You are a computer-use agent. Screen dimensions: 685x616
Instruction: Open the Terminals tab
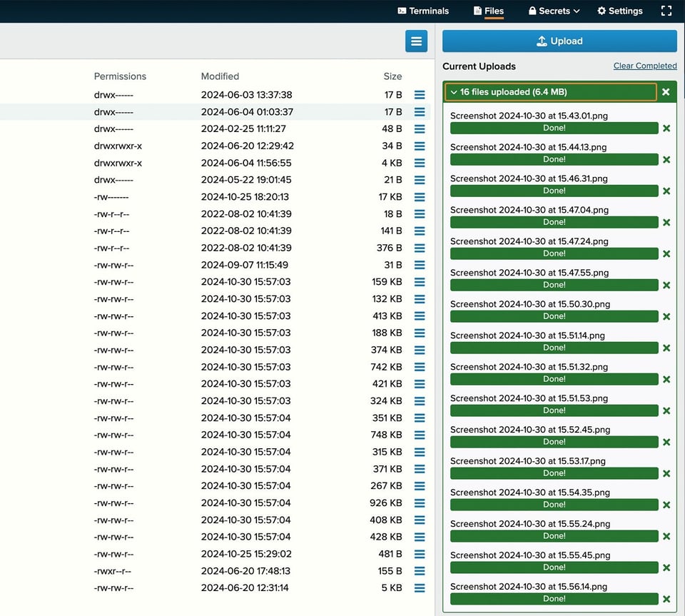pyautogui.click(x=423, y=11)
